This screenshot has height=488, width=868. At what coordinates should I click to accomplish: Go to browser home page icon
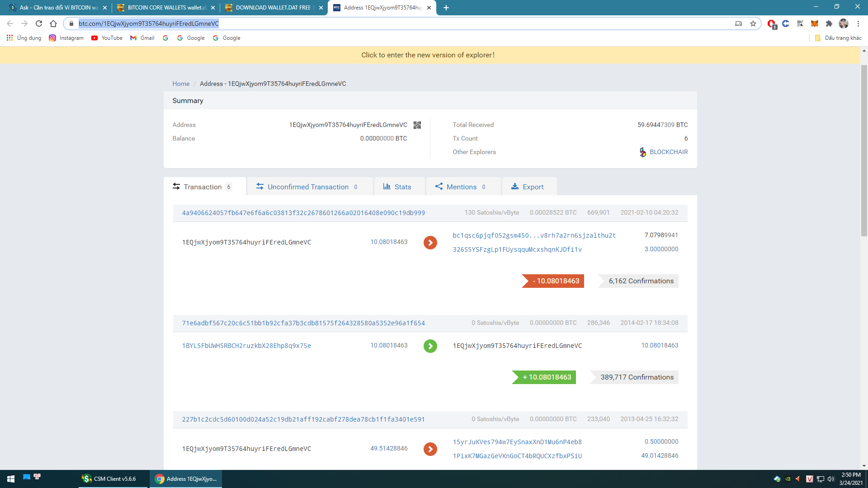(x=53, y=23)
